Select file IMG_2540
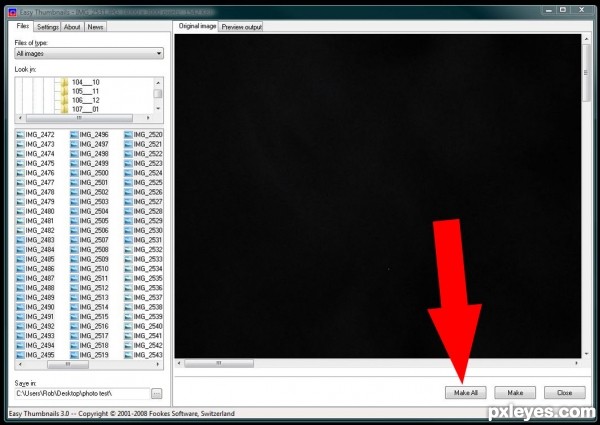The image size is (600, 425). (x=148, y=326)
